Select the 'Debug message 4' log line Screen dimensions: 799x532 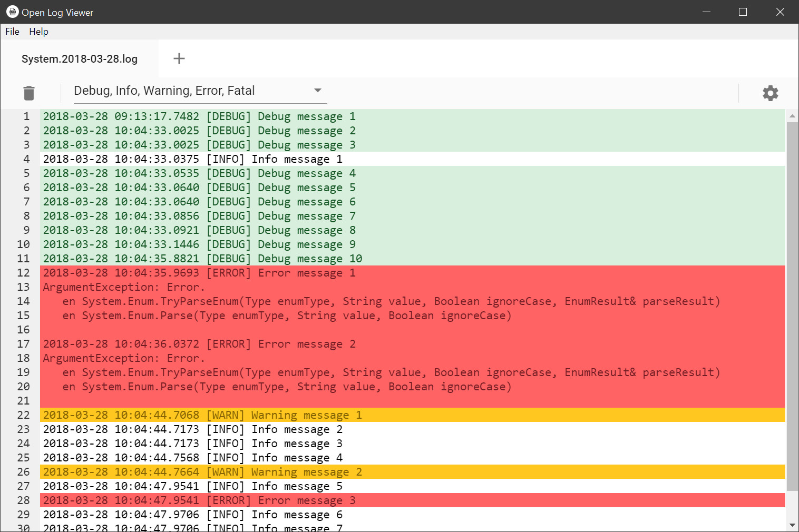(413, 173)
